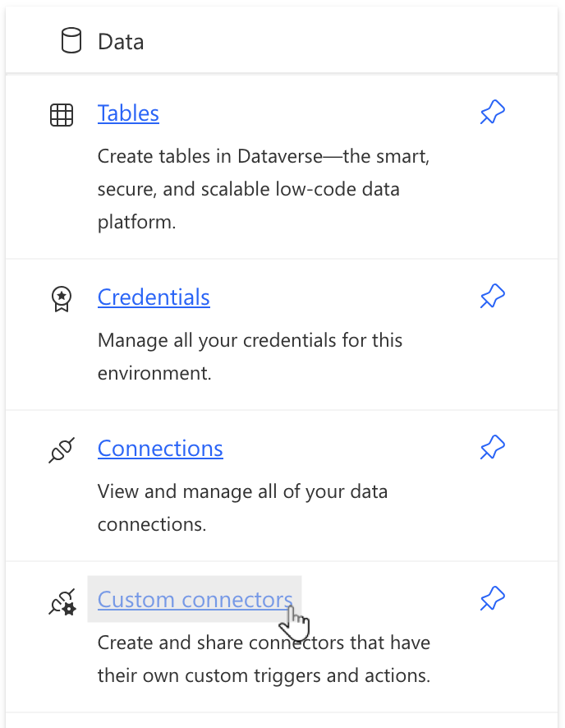Click the Connections plug icon
The width and height of the screenshot is (565, 728).
(x=62, y=450)
